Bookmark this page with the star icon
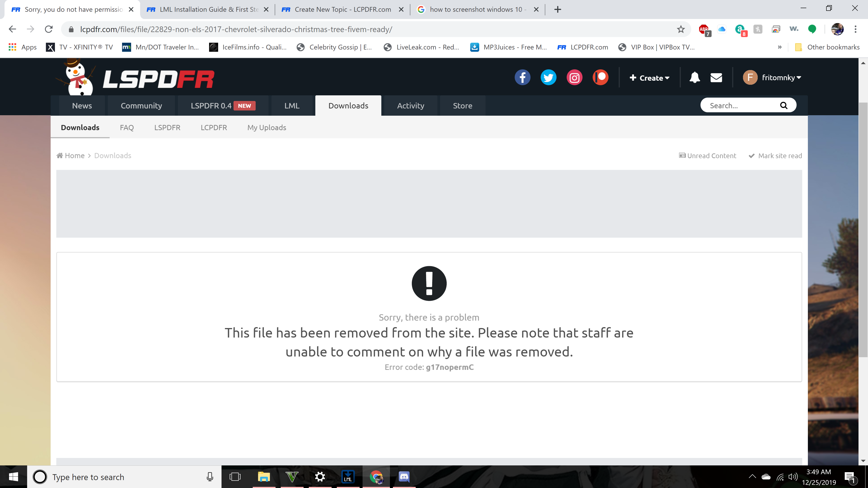This screenshot has width=868, height=488. pos(681,29)
